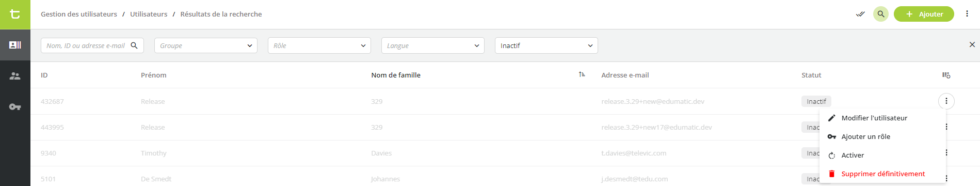Open the Inactif status dropdown filter
The height and width of the screenshot is (186, 980).
[547, 45]
